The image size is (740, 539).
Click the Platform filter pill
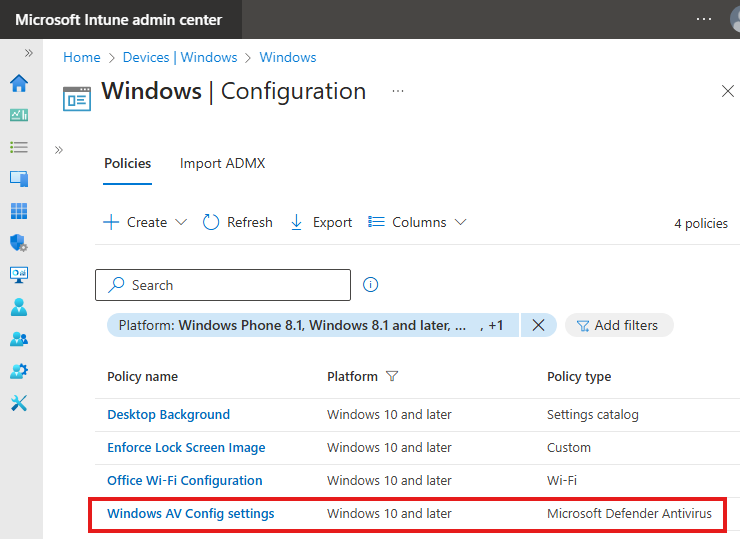pyautogui.click(x=312, y=325)
